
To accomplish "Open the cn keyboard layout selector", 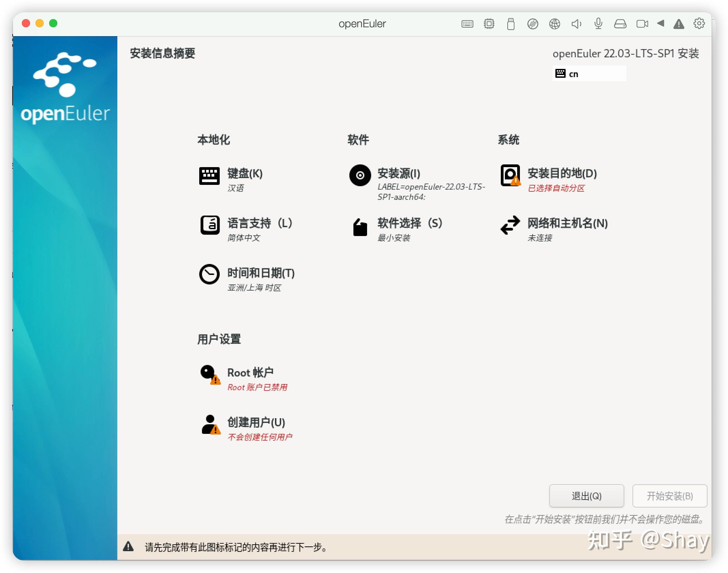I will [589, 73].
